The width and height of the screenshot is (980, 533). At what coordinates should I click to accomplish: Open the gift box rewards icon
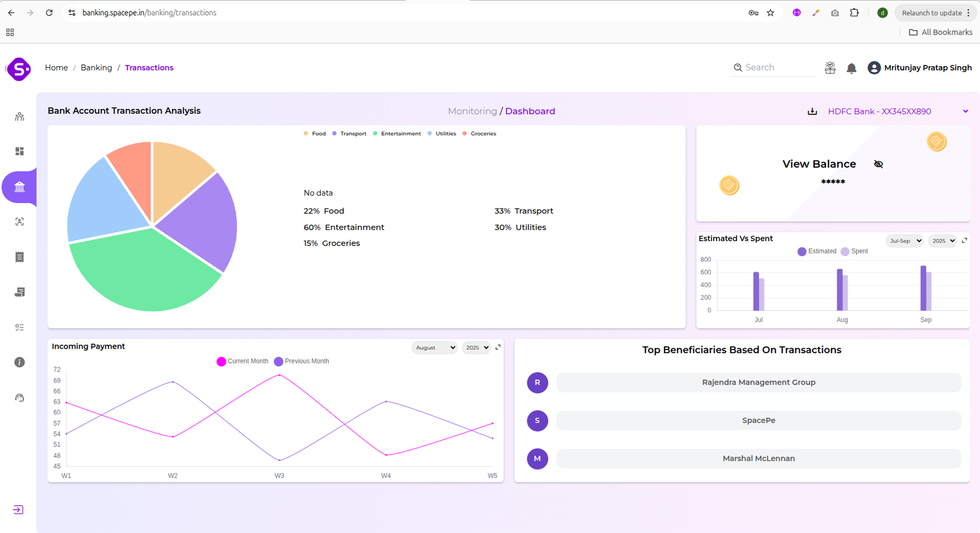pyautogui.click(x=830, y=68)
